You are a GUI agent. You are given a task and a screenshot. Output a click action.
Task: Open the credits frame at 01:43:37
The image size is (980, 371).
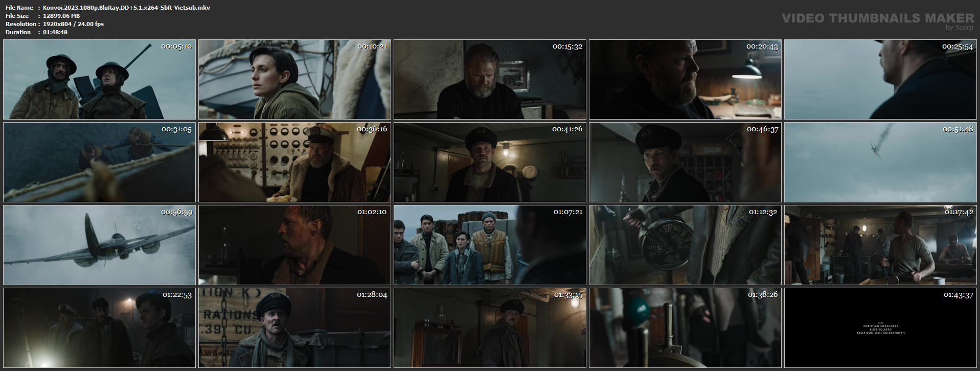coord(880,328)
